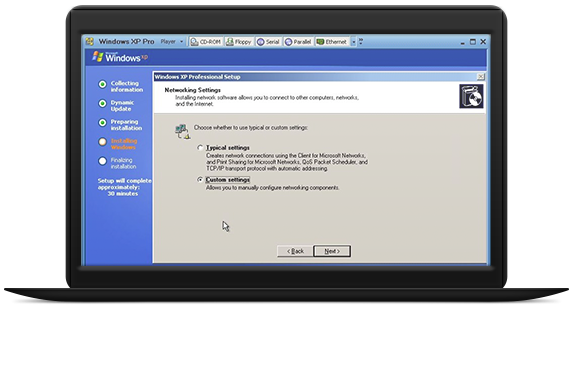Click 'Allows you to manually configure networking components' text

click(x=272, y=188)
